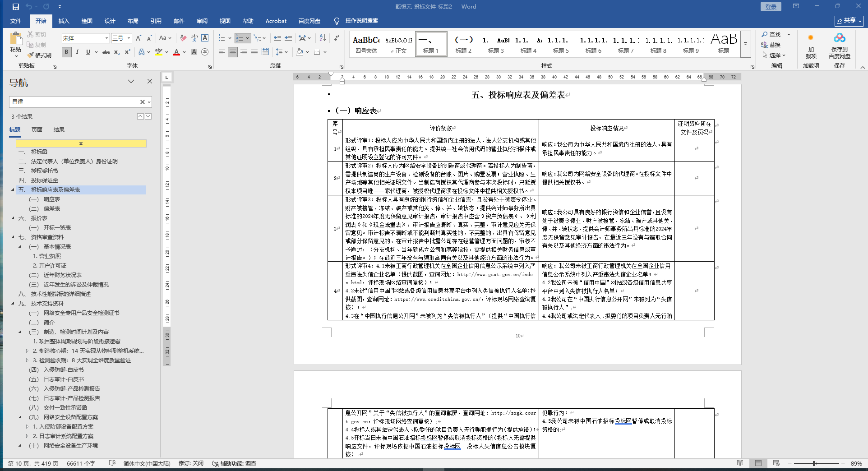868x471 pixels.
Task: Click the 共享 (Share) button
Action: tap(849, 21)
